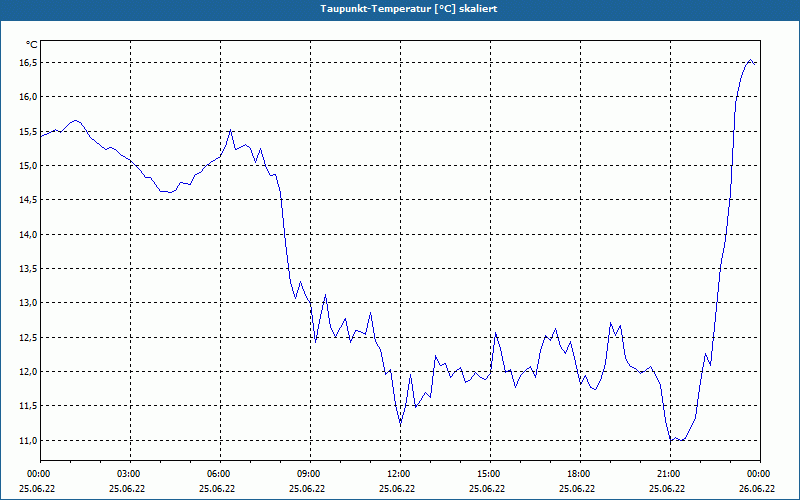Select the 11,0 y-axis label
800x500 pixels.
coord(28,440)
